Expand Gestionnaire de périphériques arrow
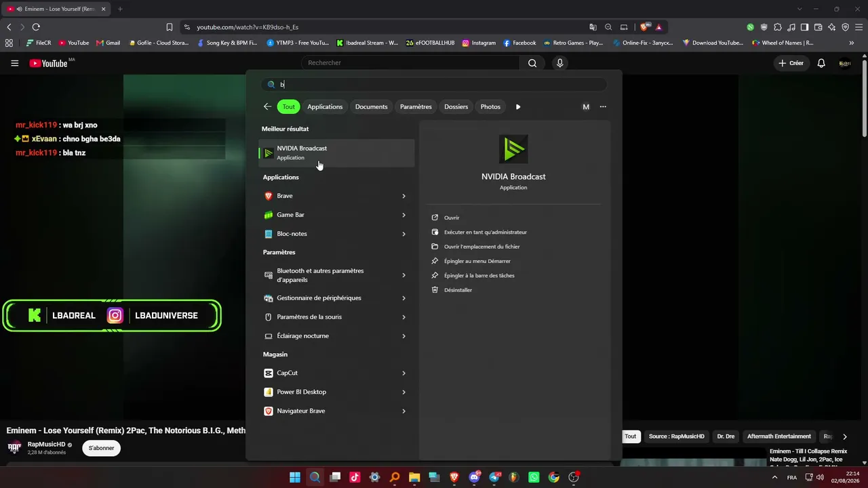The width and height of the screenshot is (868, 488). (403, 298)
